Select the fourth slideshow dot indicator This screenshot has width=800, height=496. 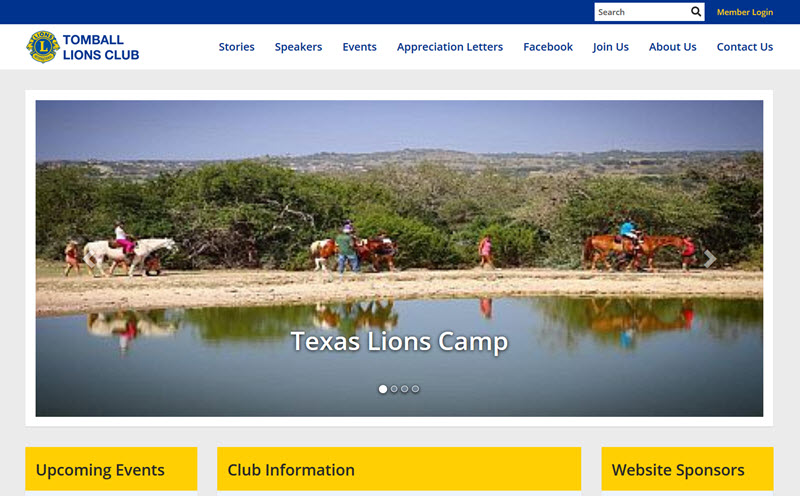click(x=415, y=389)
